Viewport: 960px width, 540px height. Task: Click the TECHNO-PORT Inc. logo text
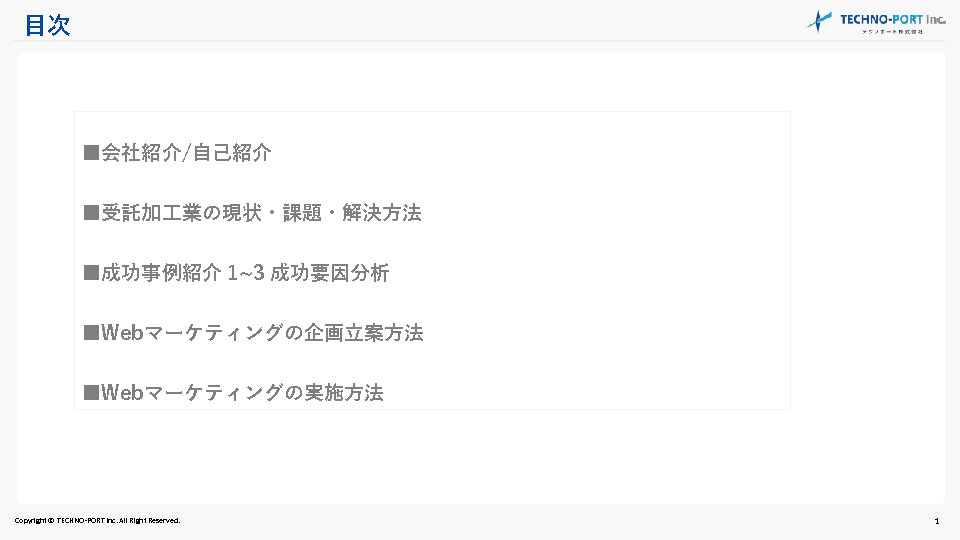[x=892, y=18]
